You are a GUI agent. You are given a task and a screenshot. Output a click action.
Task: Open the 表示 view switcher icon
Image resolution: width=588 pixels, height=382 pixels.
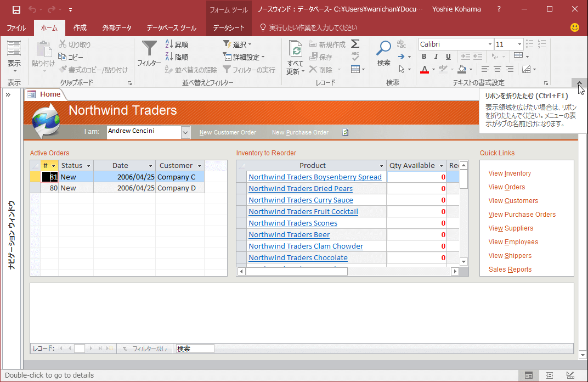[14, 48]
